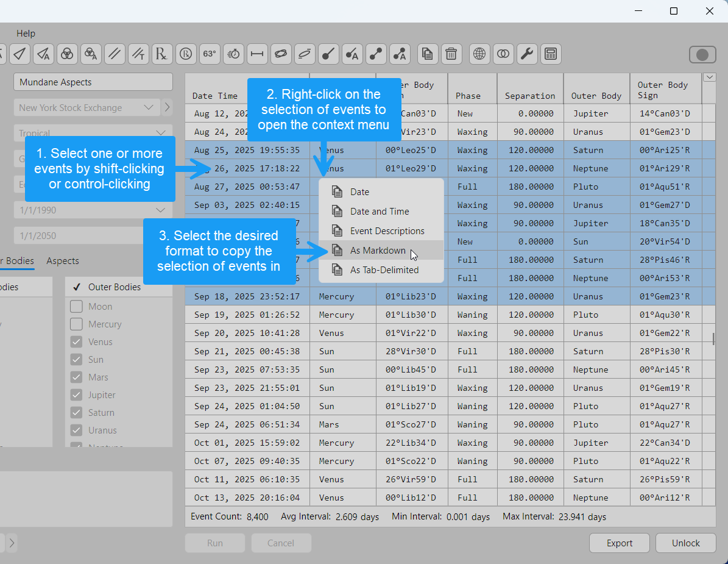This screenshot has width=728, height=564.
Task: Choose As Tab-Delimited copy option
Action: 381,270
